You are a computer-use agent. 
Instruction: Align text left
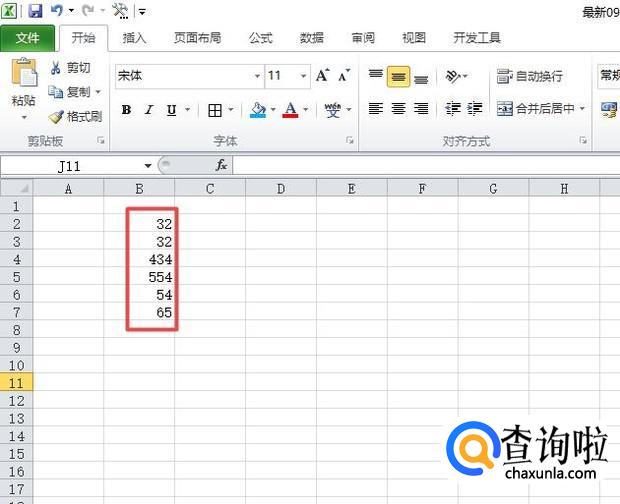point(376,108)
